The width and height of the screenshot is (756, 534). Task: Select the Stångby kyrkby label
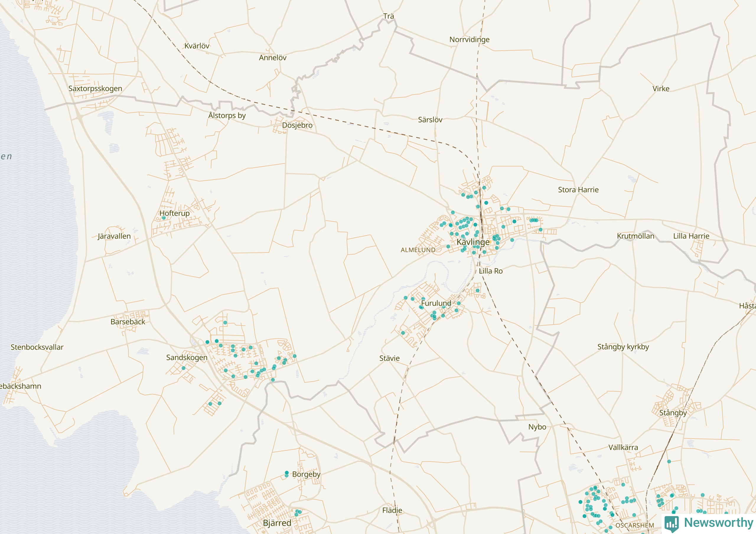(623, 347)
